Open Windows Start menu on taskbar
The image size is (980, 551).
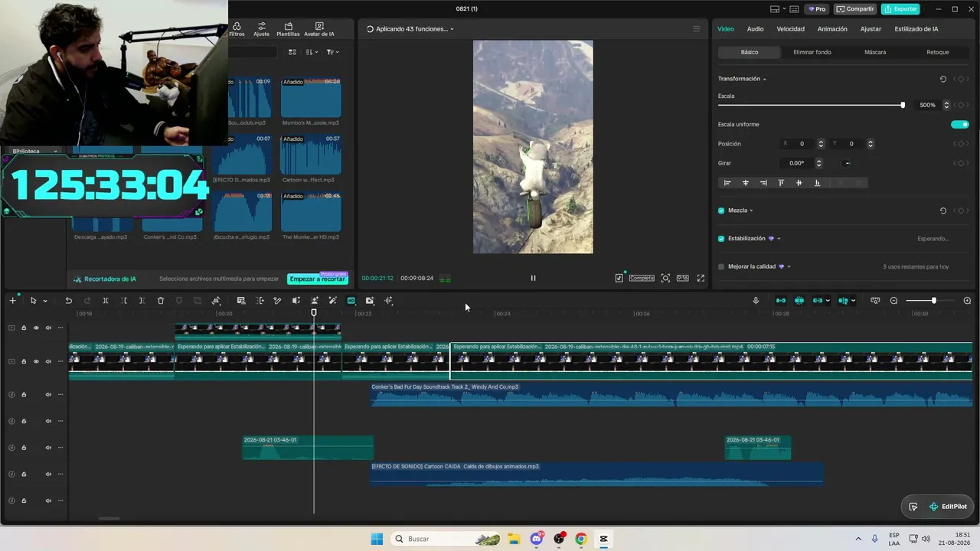click(x=377, y=539)
